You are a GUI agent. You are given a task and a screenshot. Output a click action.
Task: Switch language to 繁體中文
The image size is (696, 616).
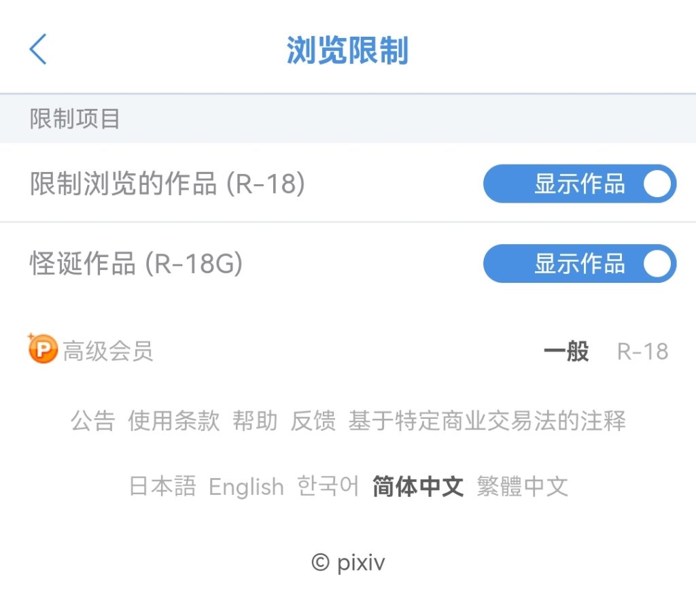click(x=522, y=487)
